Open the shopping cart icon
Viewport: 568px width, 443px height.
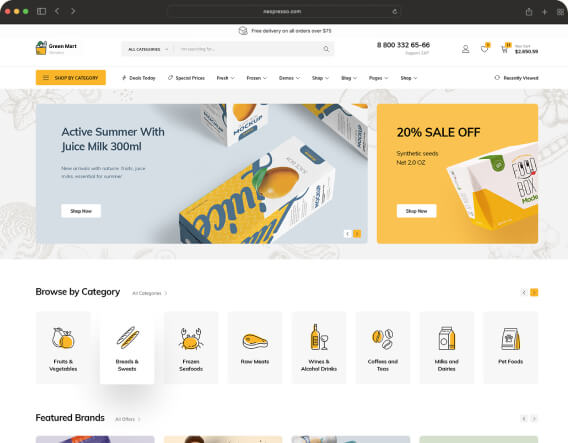coord(505,49)
